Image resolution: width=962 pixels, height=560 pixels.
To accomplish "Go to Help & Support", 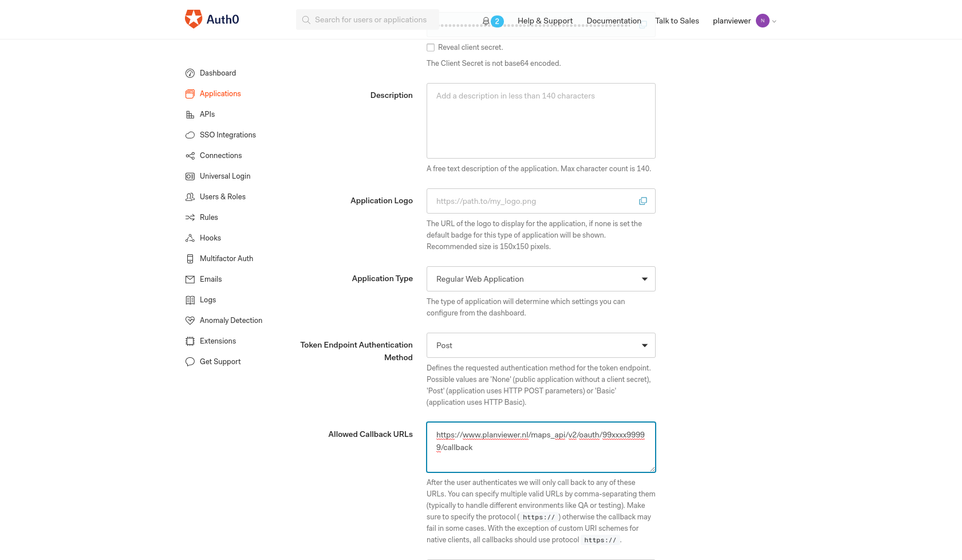I will 545,21.
